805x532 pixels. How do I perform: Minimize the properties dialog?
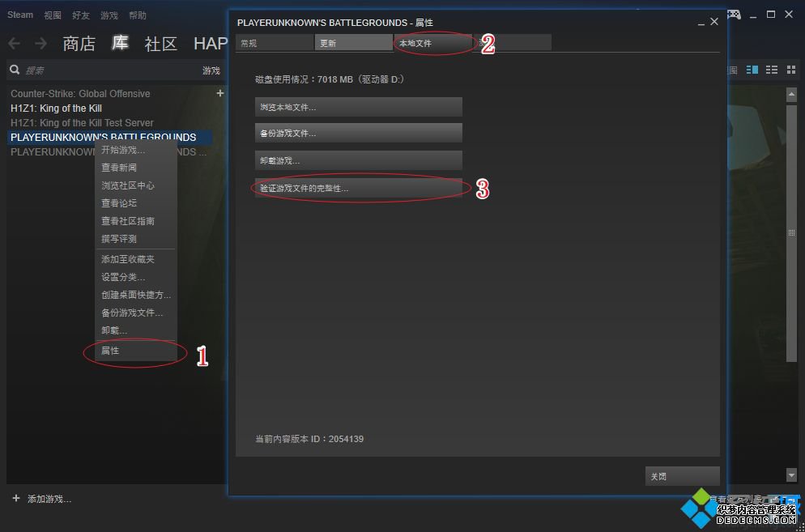click(x=701, y=23)
